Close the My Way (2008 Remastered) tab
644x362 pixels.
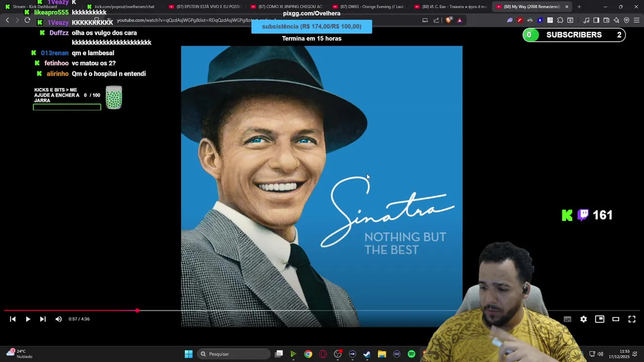coord(567,7)
